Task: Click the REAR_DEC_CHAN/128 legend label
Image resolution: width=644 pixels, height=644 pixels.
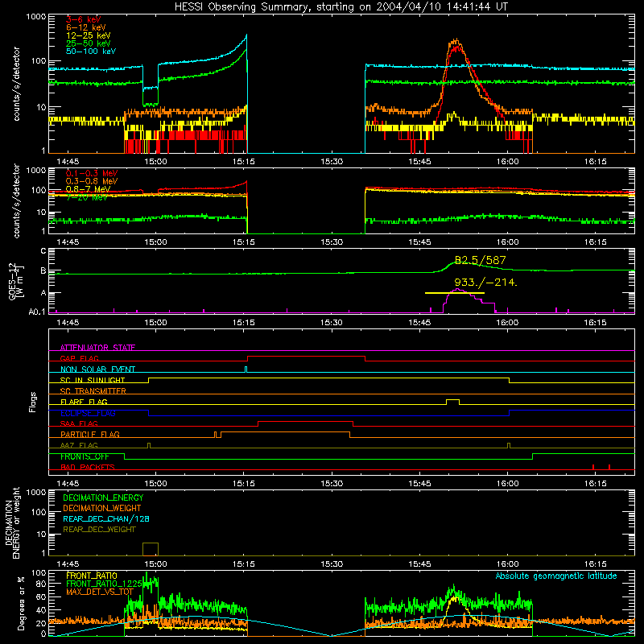Action: point(106,518)
